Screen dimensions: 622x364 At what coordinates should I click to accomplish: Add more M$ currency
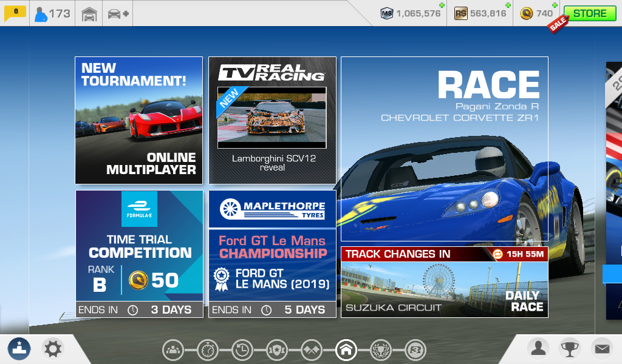(x=442, y=5)
